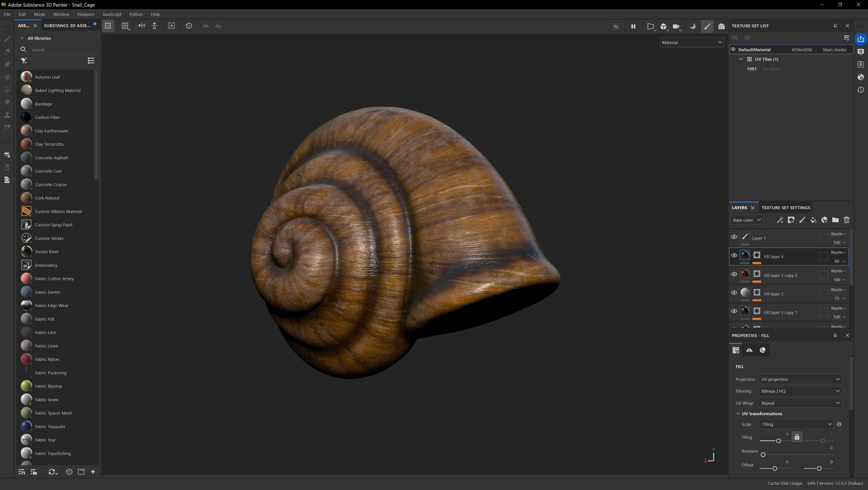Select the Carbon Fiber material
The width and height of the screenshot is (868, 490).
[x=47, y=117]
